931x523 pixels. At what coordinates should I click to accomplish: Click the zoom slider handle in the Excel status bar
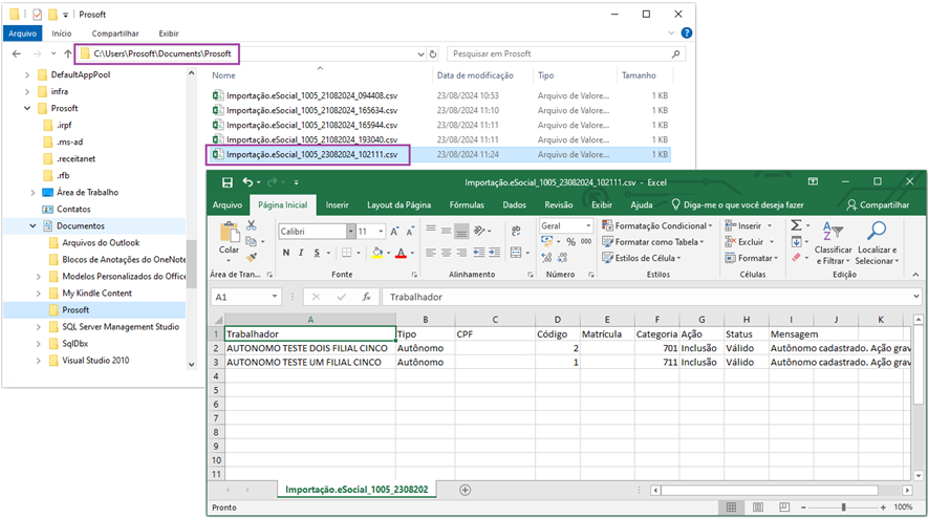[x=843, y=508]
